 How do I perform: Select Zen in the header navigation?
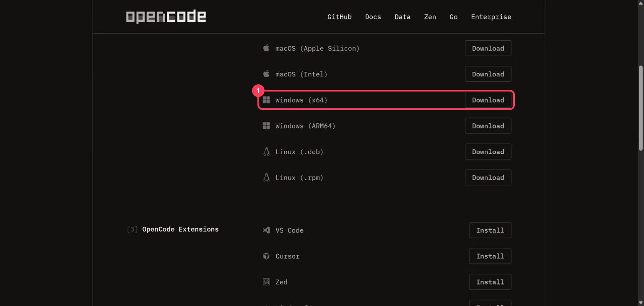tap(430, 17)
